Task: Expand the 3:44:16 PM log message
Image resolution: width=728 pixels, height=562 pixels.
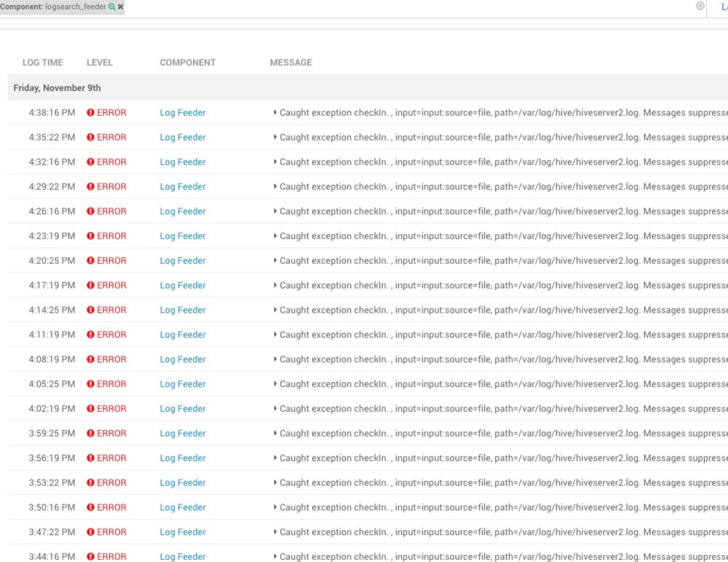Action: [275, 556]
